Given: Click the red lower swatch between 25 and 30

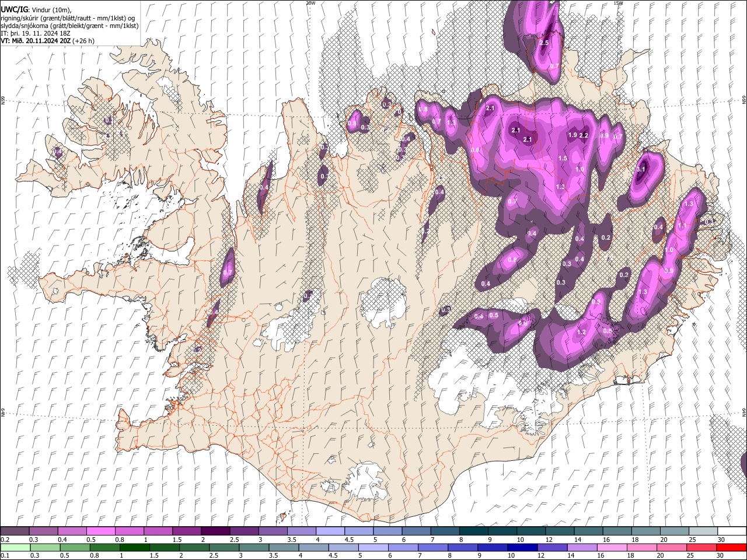Looking at the screenshot, I should coord(701,547).
